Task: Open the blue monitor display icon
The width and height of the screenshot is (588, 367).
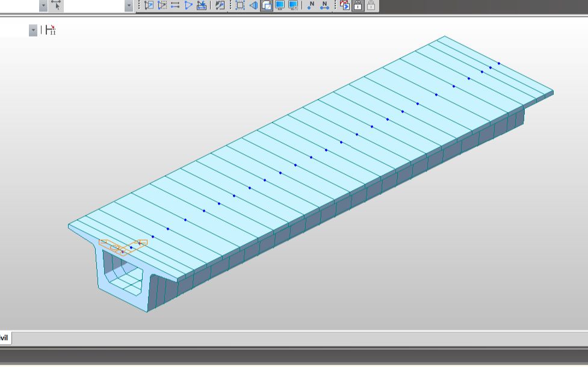Action: (x=280, y=5)
